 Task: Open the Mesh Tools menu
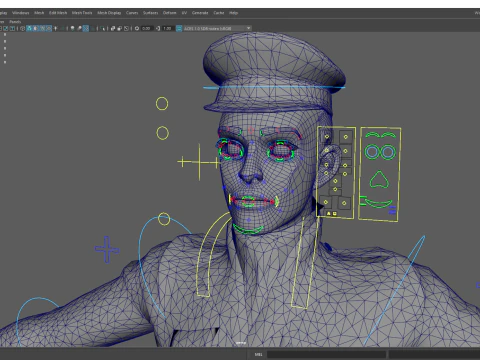click(82, 13)
